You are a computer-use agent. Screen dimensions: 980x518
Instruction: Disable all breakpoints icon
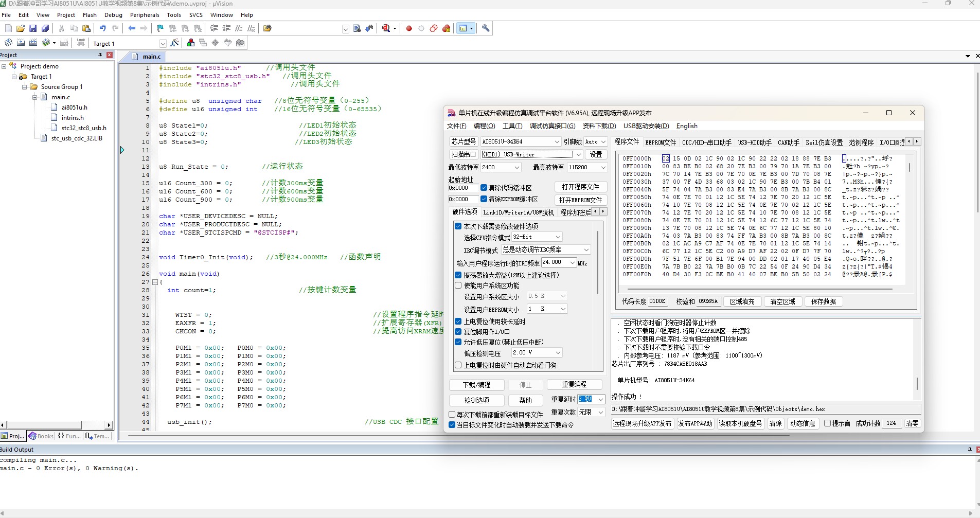tap(434, 28)
